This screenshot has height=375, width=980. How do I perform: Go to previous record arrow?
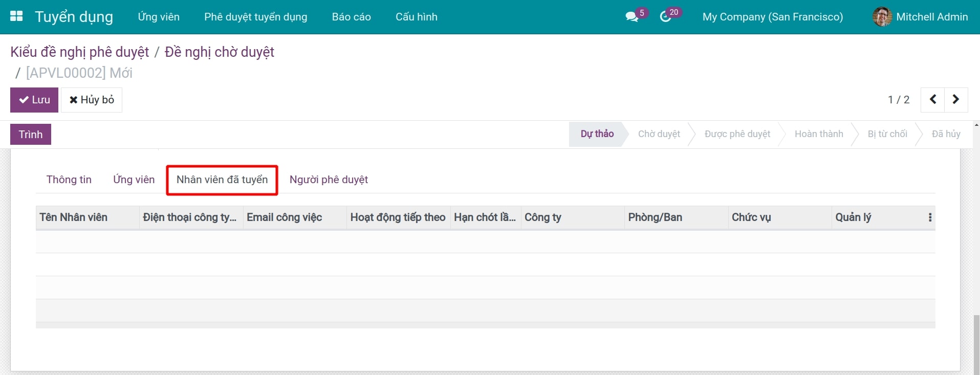(932, 100)
